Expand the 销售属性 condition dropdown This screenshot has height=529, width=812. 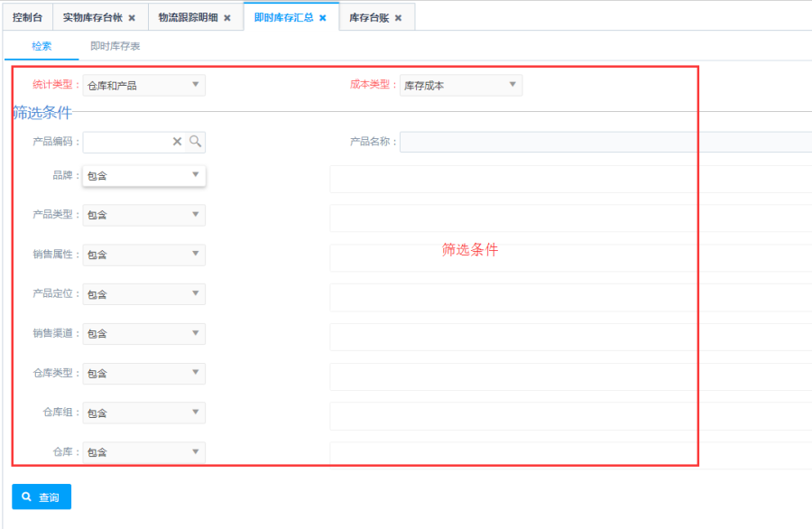[143, 255]
